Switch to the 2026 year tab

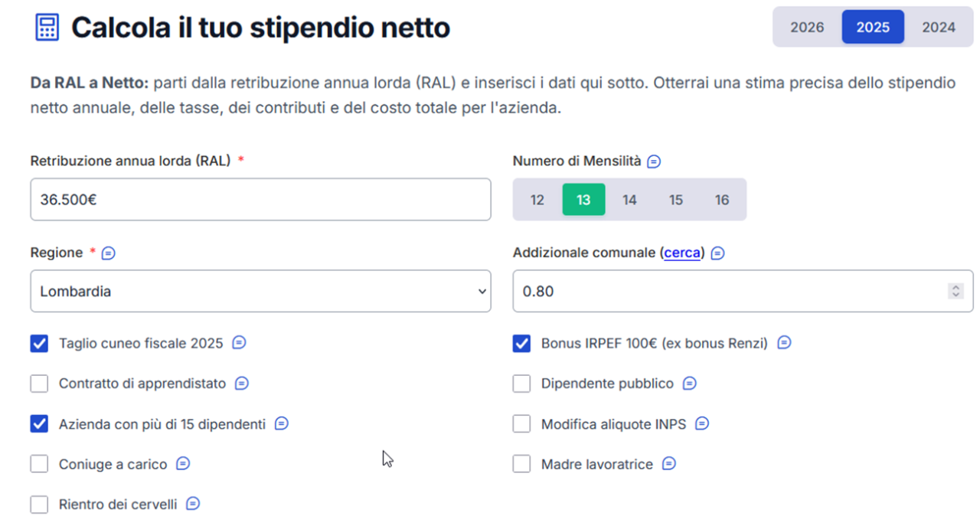click(x=807, y=28)
